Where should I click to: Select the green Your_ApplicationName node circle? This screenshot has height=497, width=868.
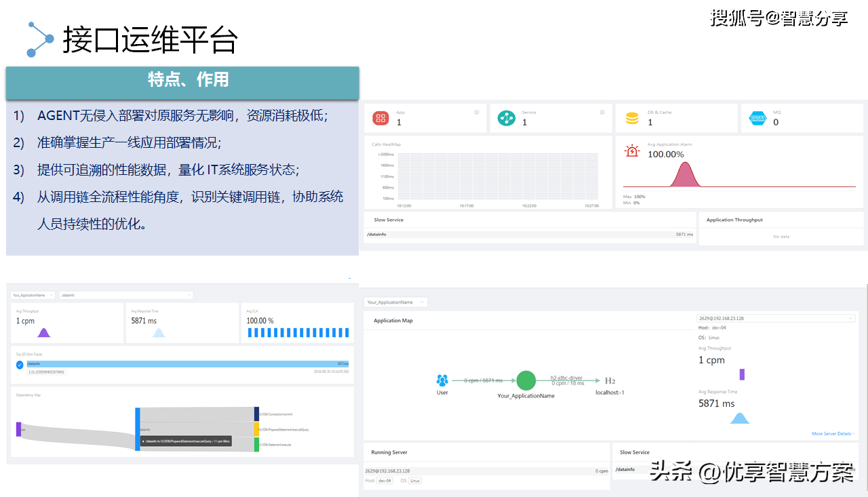pos(526,380)
